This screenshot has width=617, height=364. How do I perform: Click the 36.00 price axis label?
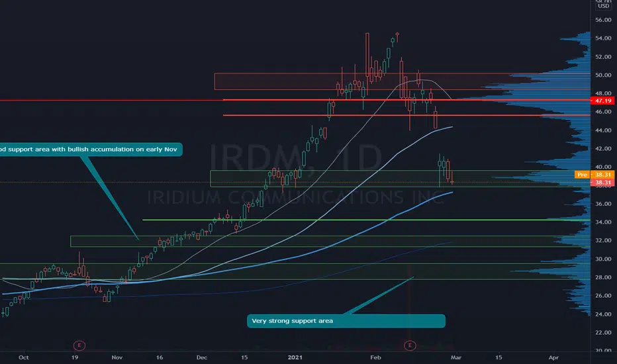(603, 204)
